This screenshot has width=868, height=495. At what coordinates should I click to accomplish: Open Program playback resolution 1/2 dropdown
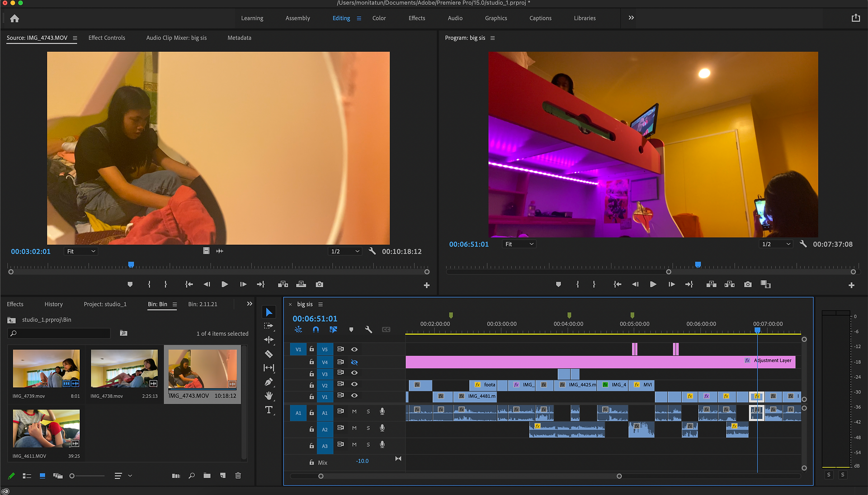pos(776,244)
